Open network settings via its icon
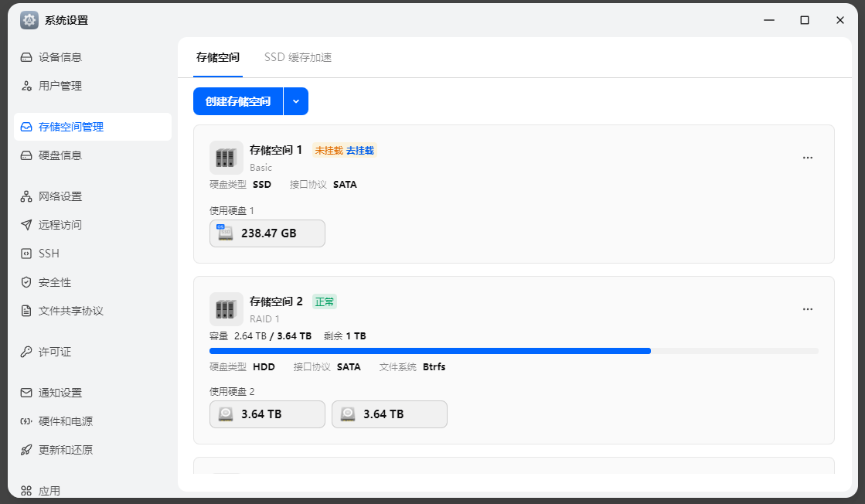This screenshot has width=865, height=504. [26, 196]
